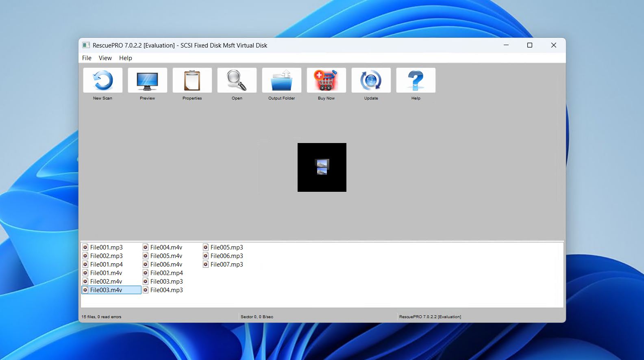
Task: Open the Help menu
Action: (125, 58)
